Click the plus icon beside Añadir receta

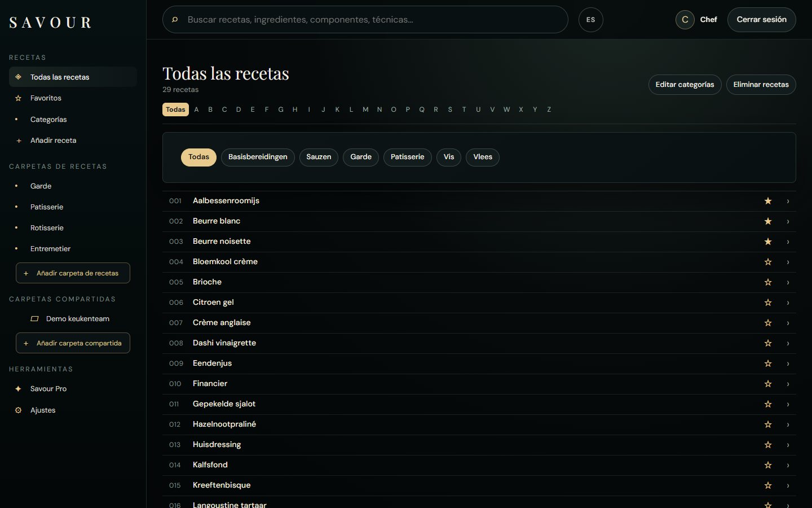(19, 141)
